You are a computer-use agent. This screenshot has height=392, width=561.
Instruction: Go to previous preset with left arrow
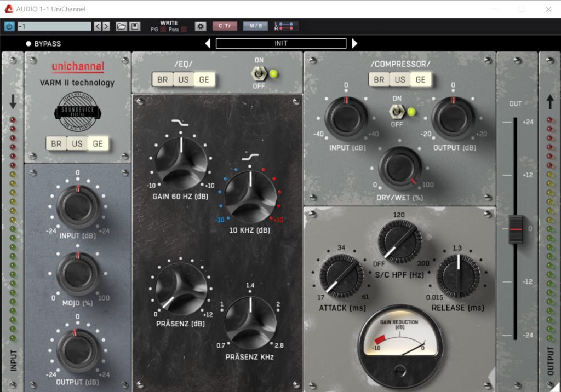point(98,26)
